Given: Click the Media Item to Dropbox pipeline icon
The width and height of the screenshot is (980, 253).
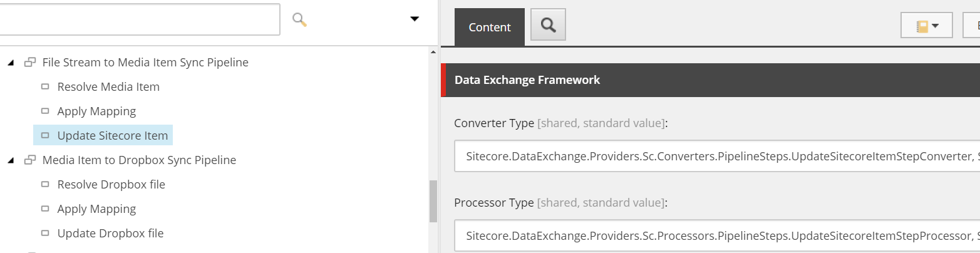Looking at the screenshot, I should 29,160.
